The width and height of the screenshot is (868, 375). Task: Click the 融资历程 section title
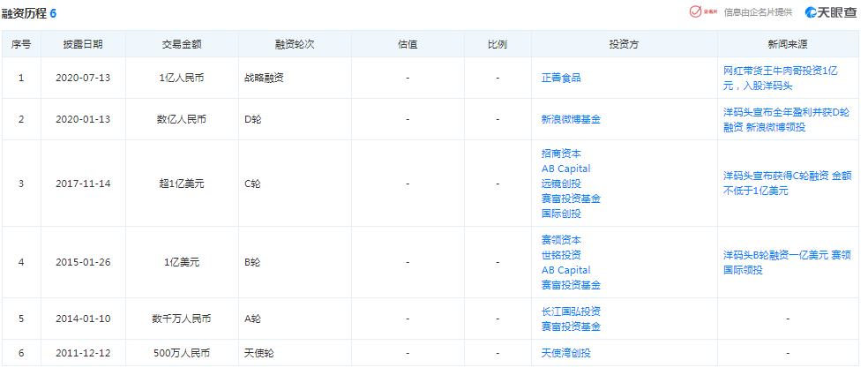[25, 13]
